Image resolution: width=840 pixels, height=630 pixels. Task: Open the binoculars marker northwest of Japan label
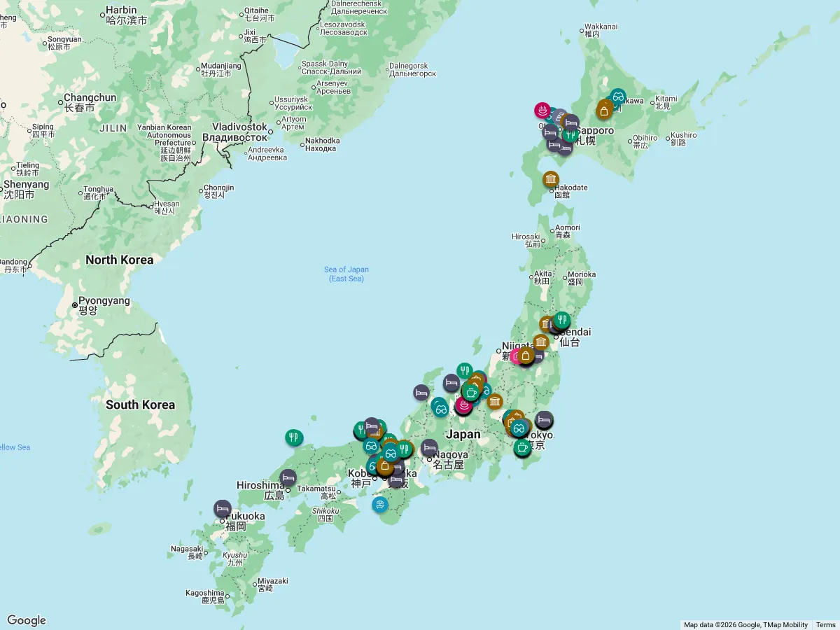(440, 408)
